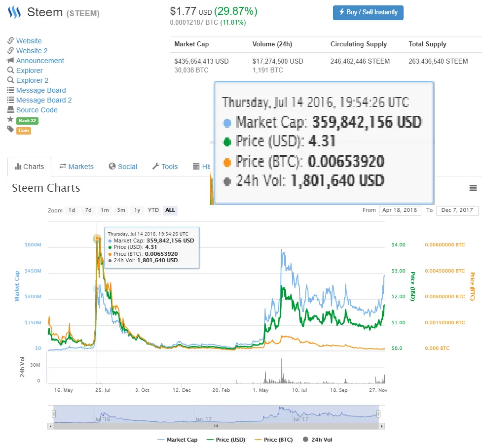Click the 246,462,446 STEEM circulating supply
This screenshot has width=482, height=448.
360,62
